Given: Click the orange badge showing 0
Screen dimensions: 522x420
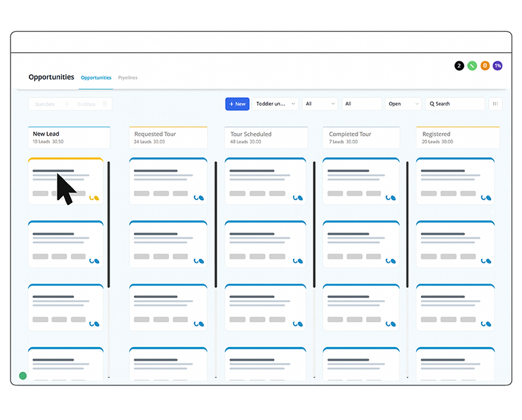Looking at the screenshot, I should coord(485,66).
